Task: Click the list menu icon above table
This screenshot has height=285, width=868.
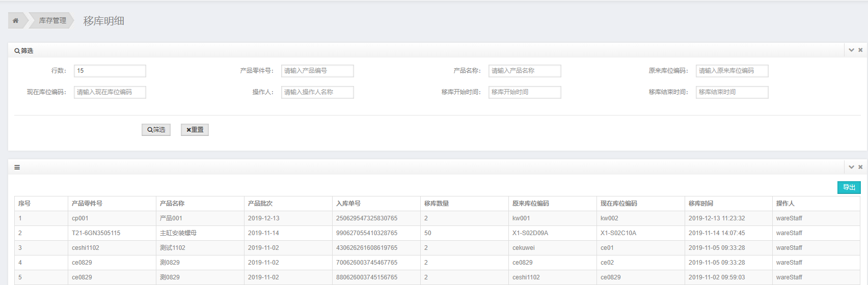Action: coord(17,167)
